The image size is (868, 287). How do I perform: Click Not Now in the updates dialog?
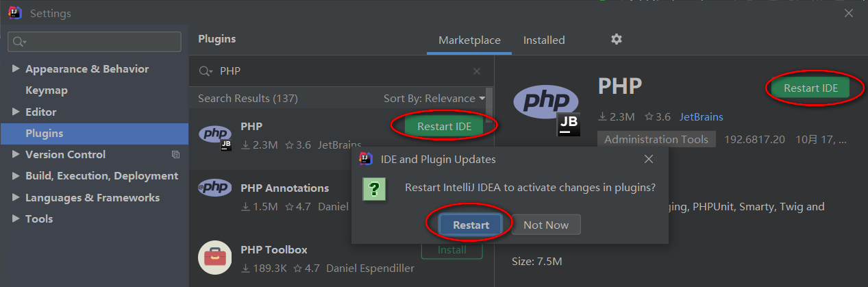point(546,225)
